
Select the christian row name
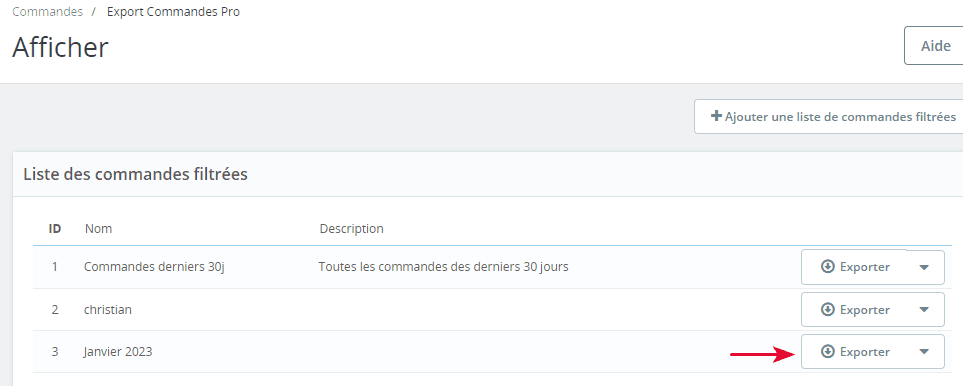point(107,310)
